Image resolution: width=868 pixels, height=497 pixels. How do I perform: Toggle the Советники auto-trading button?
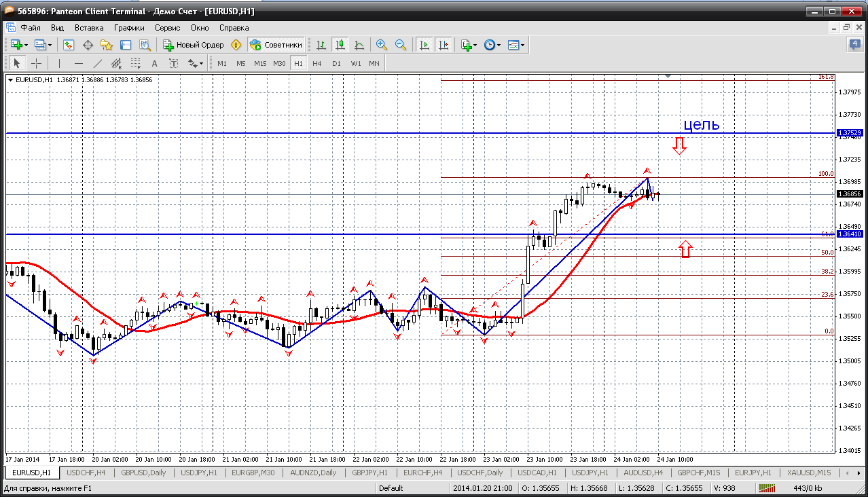tap(276, 45)
